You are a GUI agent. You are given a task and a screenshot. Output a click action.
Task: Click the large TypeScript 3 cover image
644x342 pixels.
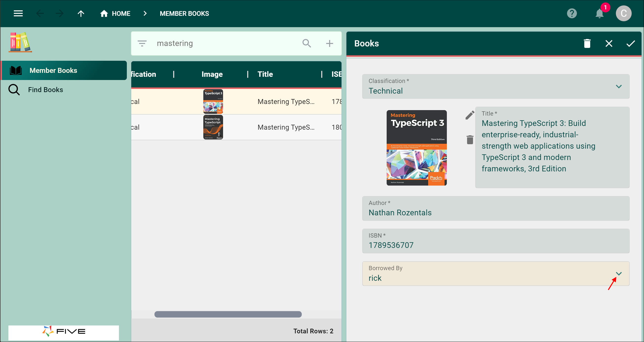pos(417,148)
